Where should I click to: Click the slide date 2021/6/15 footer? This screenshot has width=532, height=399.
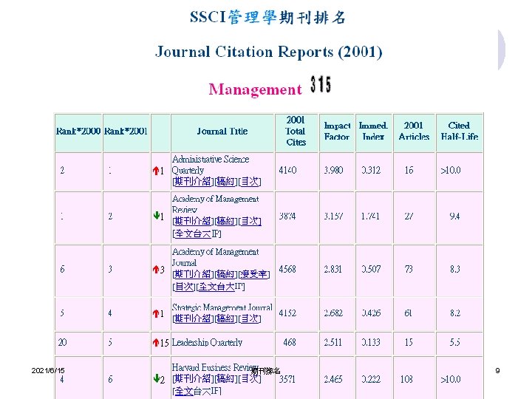coord(48,370)
